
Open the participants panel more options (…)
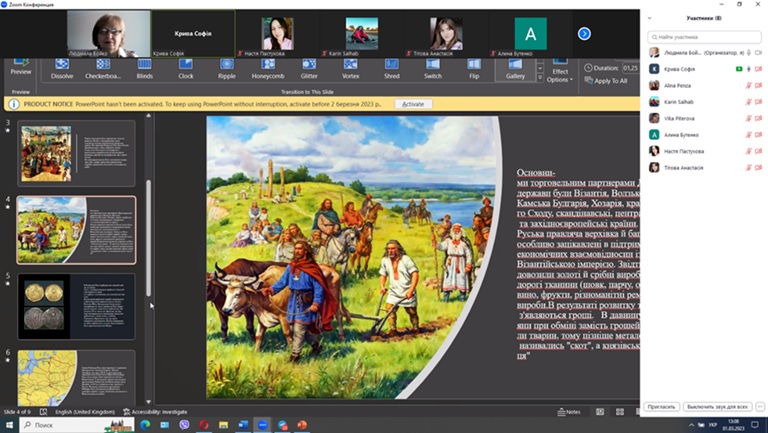tap(760, 407)
